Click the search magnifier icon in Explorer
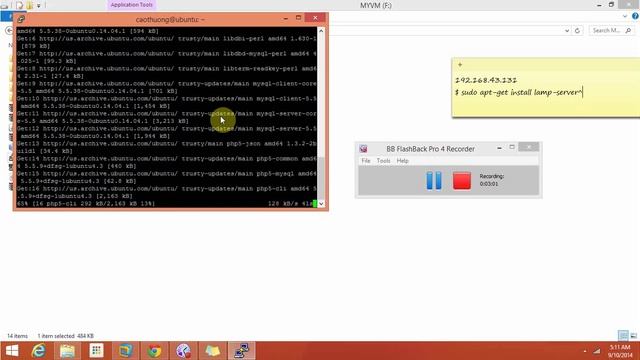The image size is (640, 360). click(x=628, y=31)
